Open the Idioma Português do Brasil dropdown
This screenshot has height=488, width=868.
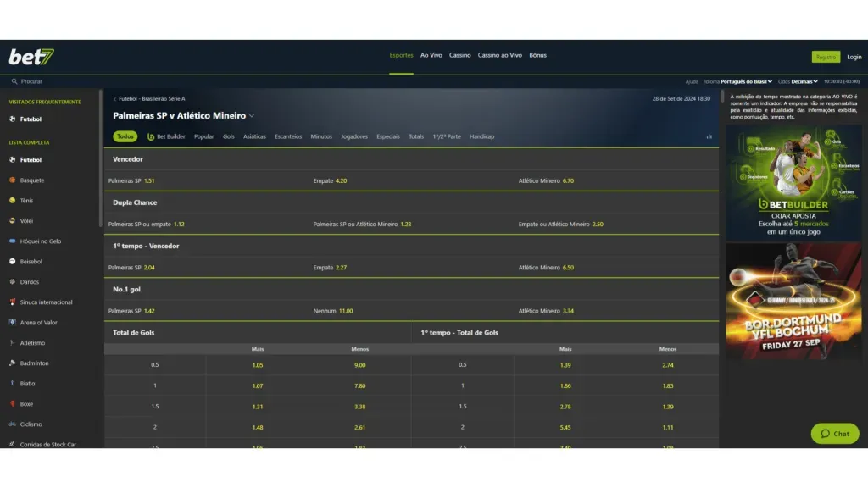pos(747,81)
